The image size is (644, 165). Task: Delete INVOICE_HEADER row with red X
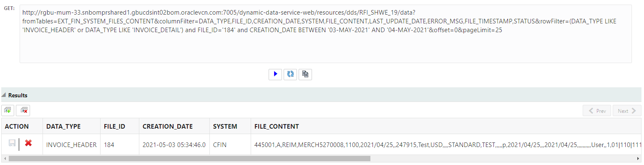[x=28, y=143]
